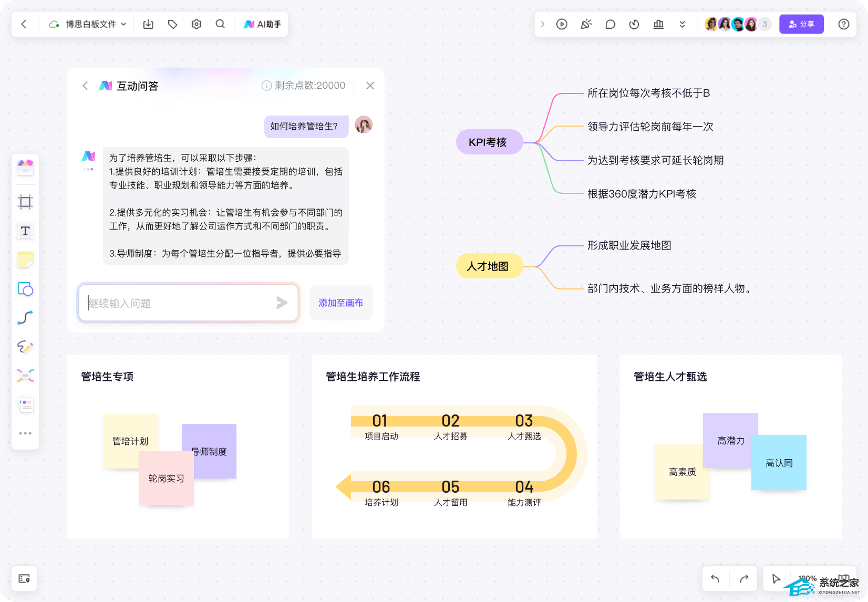The image size is (868, 602).
Task: Select the cursor pointer mode
Action: coord(776,579)
